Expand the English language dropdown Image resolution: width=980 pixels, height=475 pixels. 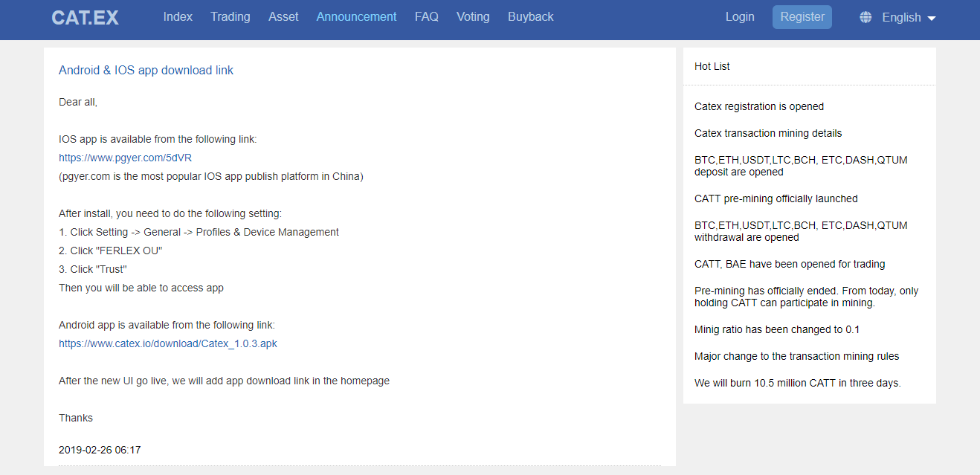909,18
